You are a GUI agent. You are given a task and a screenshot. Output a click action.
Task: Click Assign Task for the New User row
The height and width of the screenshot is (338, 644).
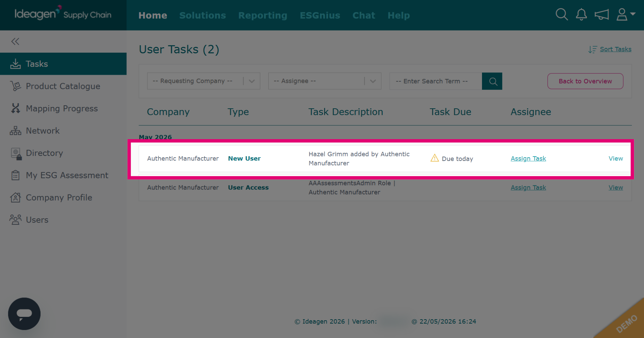coord(528,159)
